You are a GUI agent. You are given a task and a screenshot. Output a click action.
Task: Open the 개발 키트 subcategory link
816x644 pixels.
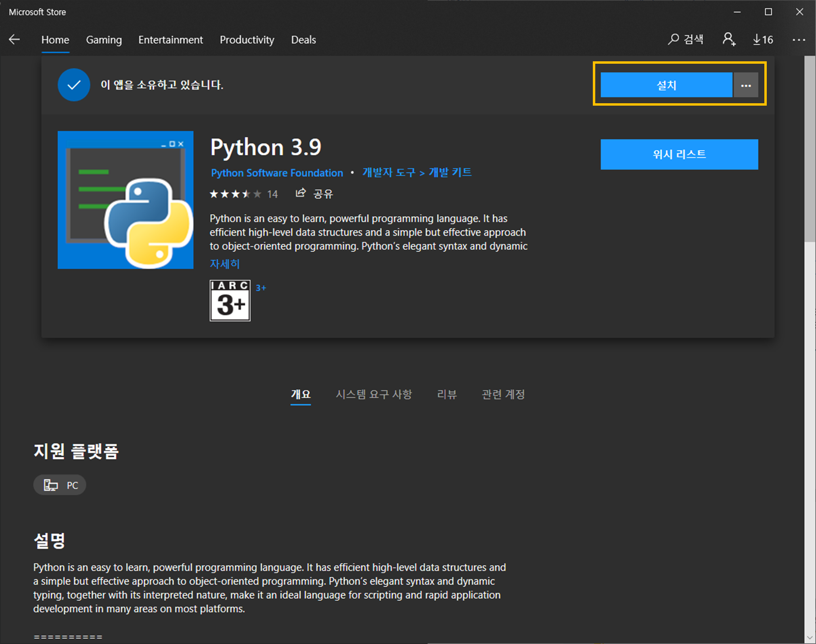(450, 173)
